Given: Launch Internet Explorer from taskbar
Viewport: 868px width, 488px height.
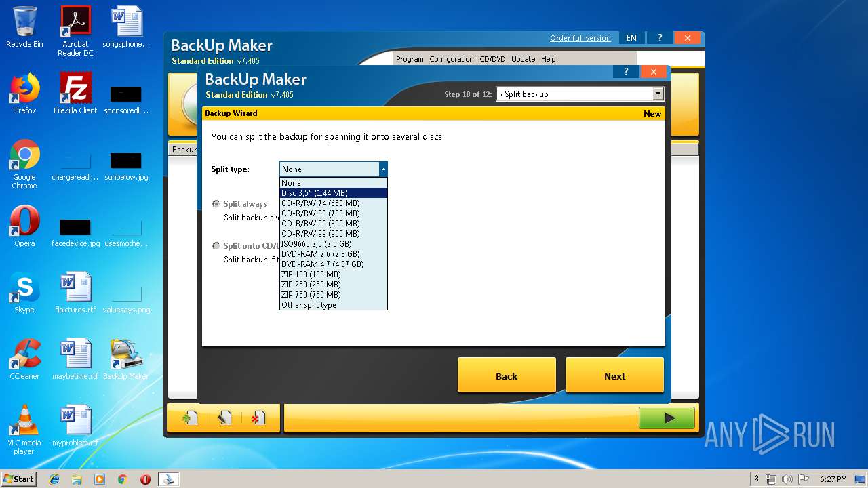Looking at the screenshot, I should 54,479.
